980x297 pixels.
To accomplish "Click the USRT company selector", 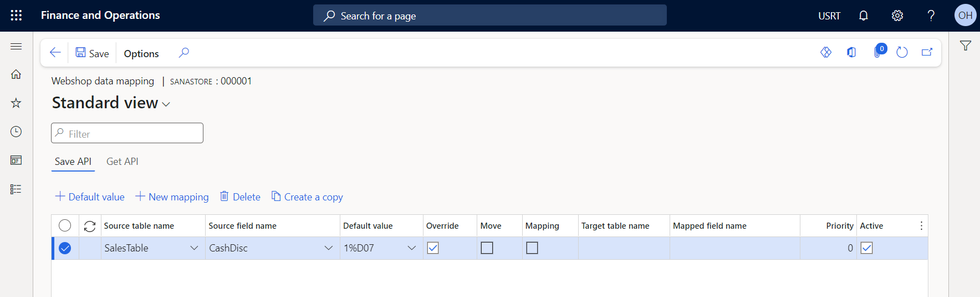I will (829, 16).
